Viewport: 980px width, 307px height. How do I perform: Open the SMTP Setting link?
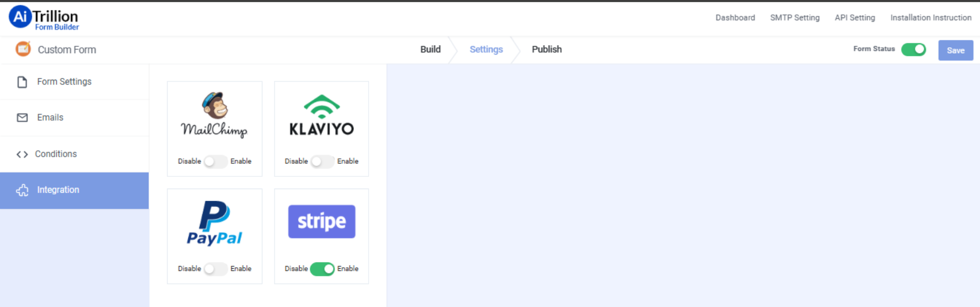795,18
